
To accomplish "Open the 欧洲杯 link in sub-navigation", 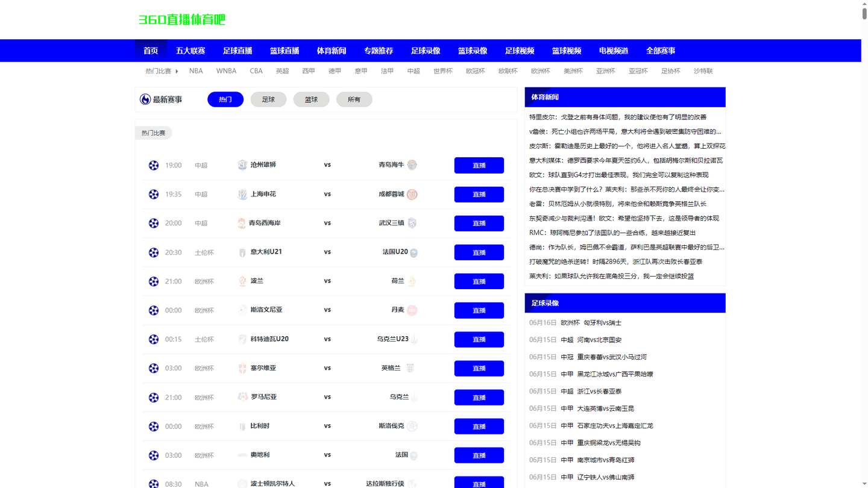I will pyautogui.click(x=541, y=71).
